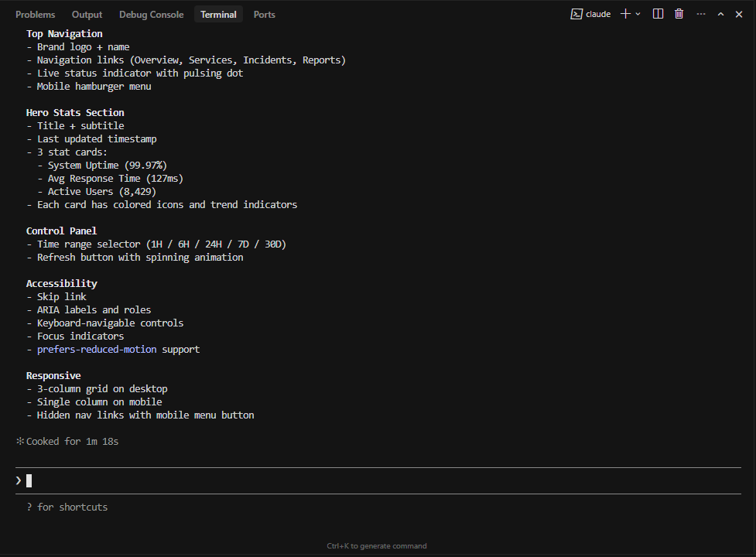The height and width of the screenshot is (557, 756).
Task: Split the terminal pane
Action: (658, 14)
